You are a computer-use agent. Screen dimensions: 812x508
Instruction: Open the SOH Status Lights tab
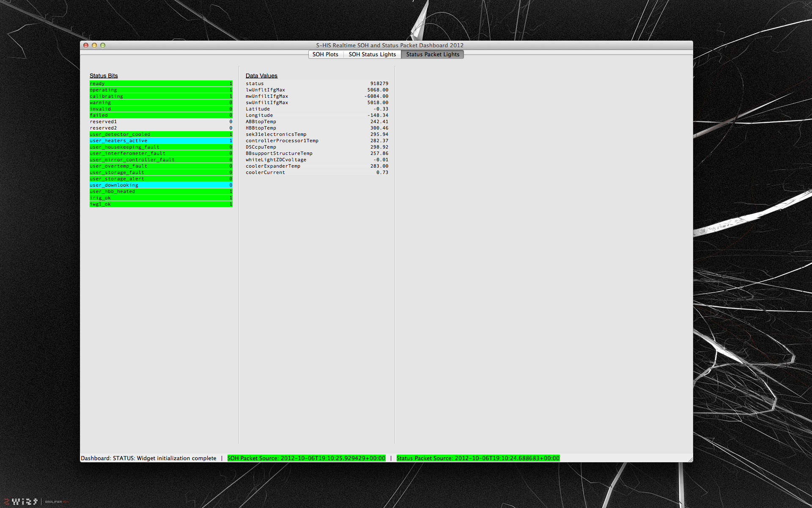(372, 54)
